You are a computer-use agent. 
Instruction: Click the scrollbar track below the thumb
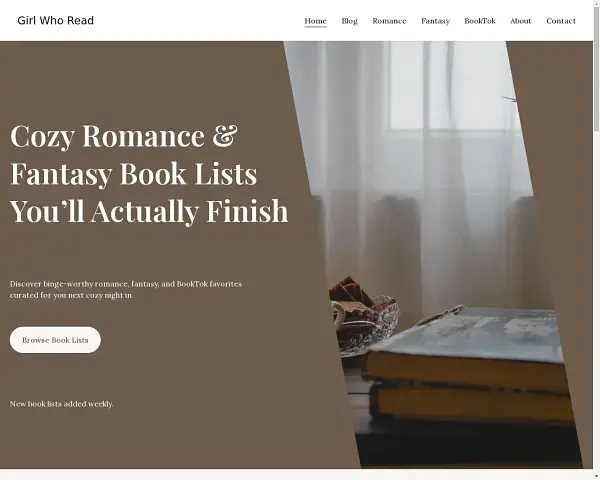(x=597, y=302)
